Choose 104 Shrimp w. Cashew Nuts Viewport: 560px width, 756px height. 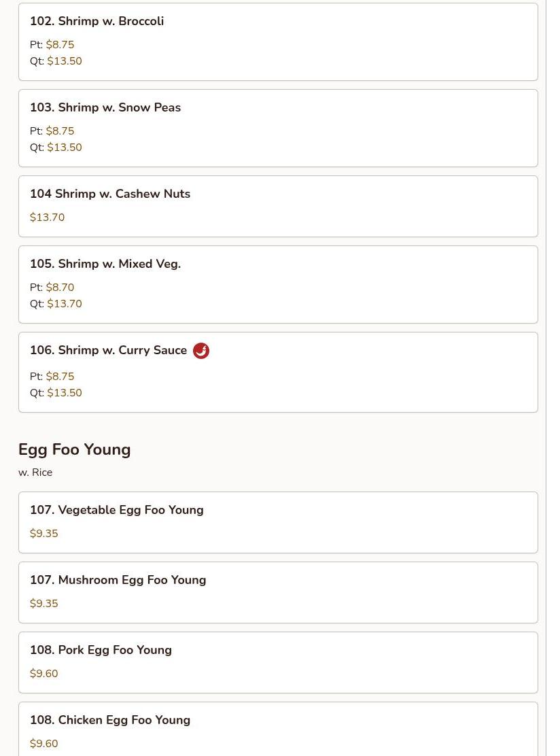pos(278,207)
